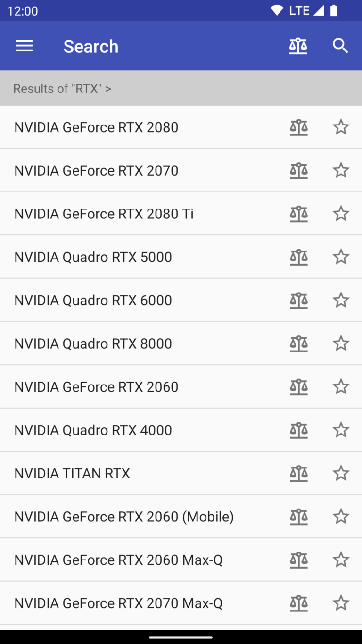The image size is (362, 644).
Task: Favorite the GeForce RTX 2070
Action: tap(341, 170)
